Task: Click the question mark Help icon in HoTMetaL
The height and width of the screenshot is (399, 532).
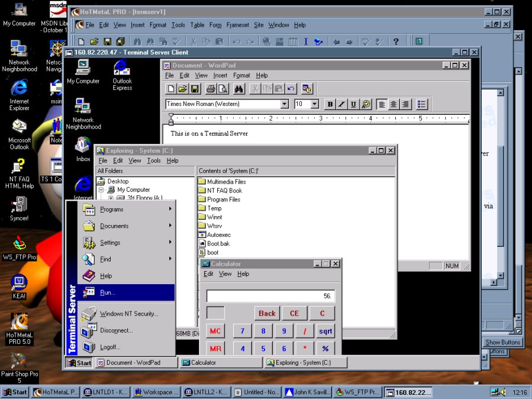Action: pos(396,41)
